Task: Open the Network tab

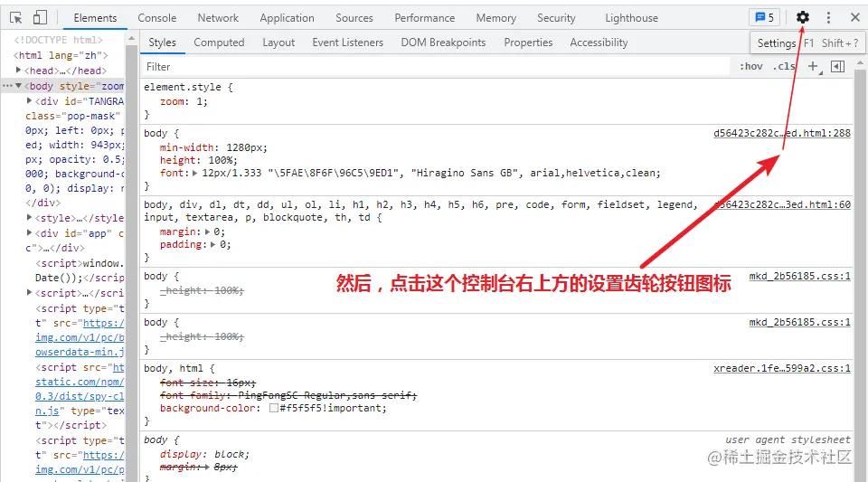Action: (x=218, y=18)
